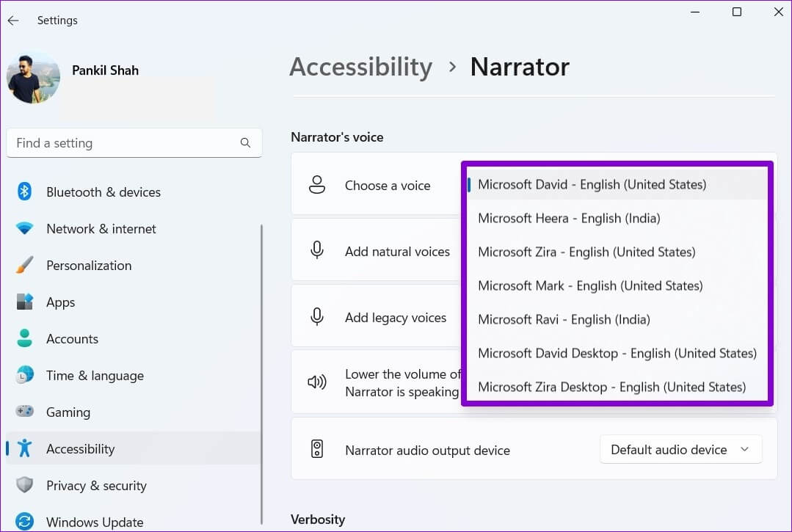Select Microsoft David Desktop voice option
Image resolution: width=792 pixels, height=532 pixels.
pyautogui.click(x=617, y=353)
